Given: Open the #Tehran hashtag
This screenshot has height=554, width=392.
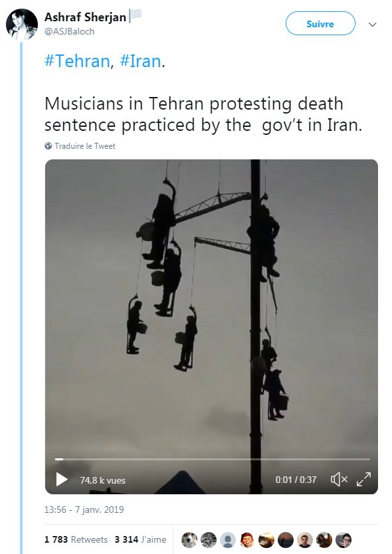Looking at the screenshot, I should coord(77,61).
